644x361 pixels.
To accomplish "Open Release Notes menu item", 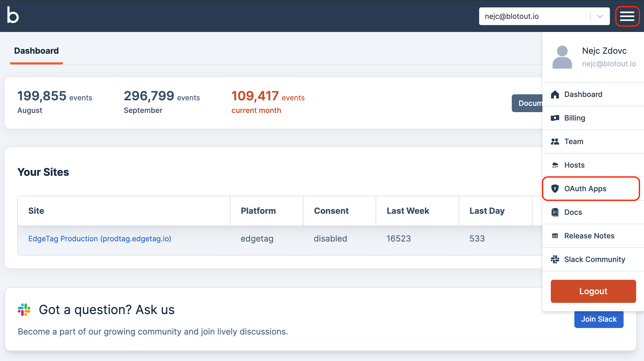I will tap(589, 236).
